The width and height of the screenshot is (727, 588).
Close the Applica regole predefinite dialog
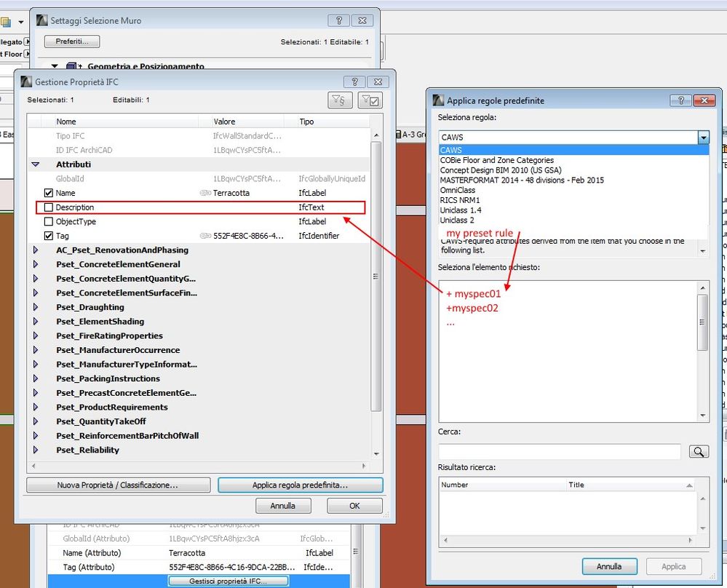coord(704,100)
